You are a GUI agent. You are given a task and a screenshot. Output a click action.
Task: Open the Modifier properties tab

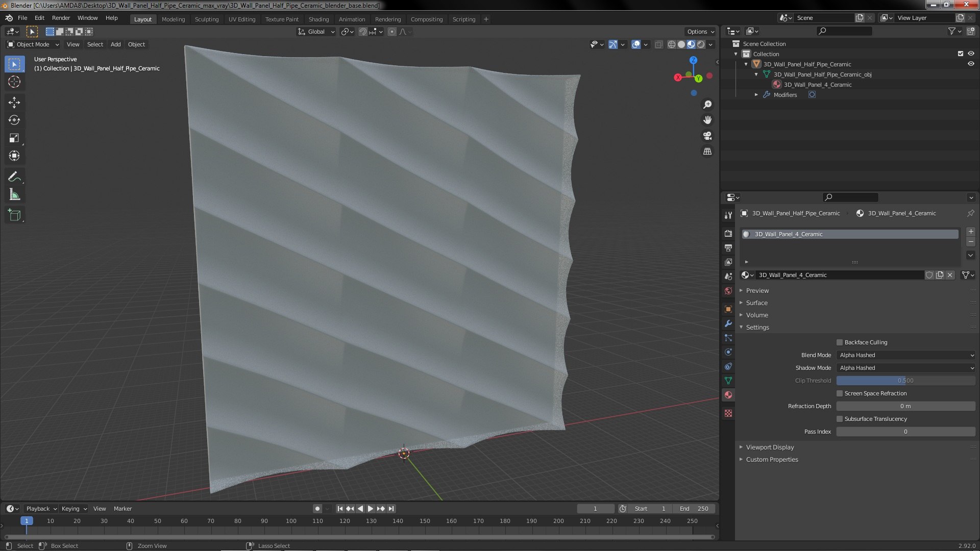tap(728, 323)
